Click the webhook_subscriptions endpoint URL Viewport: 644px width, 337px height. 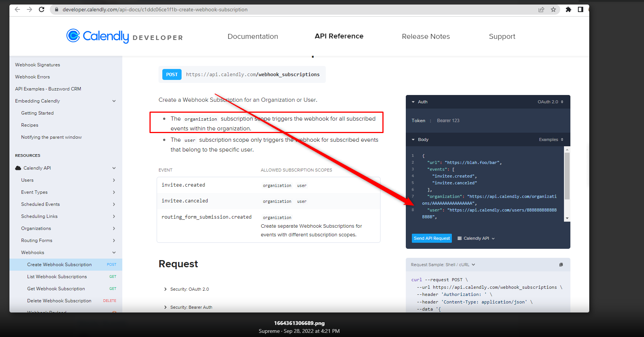[x=253, y=75]
